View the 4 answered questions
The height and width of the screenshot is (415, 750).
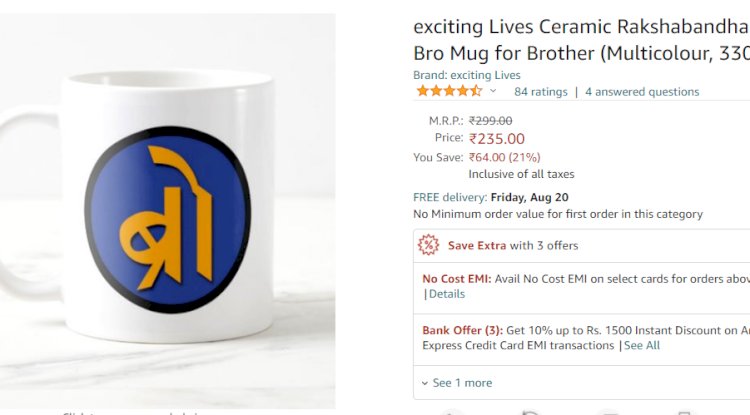(642, 92)
